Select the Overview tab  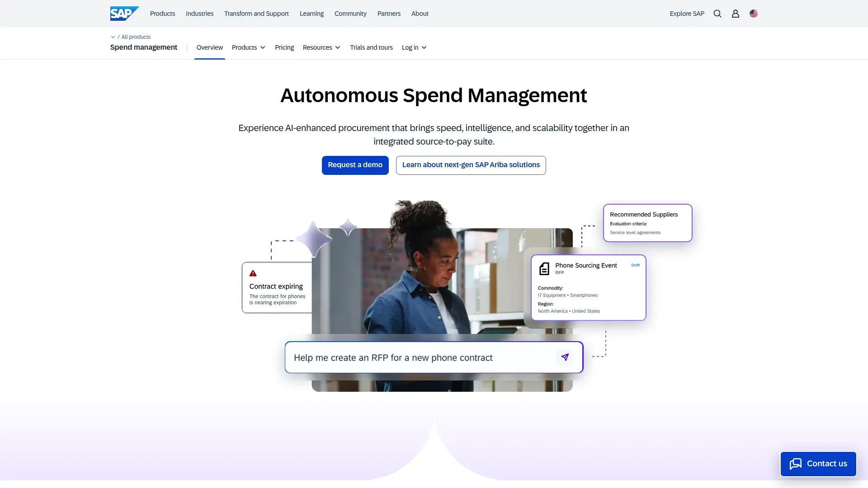click(209, 47)
